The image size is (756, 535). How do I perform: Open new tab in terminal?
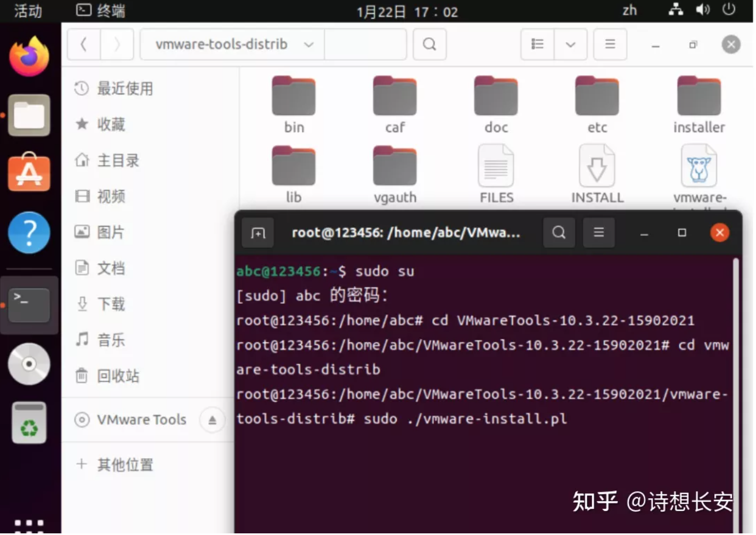pos(258,233)
